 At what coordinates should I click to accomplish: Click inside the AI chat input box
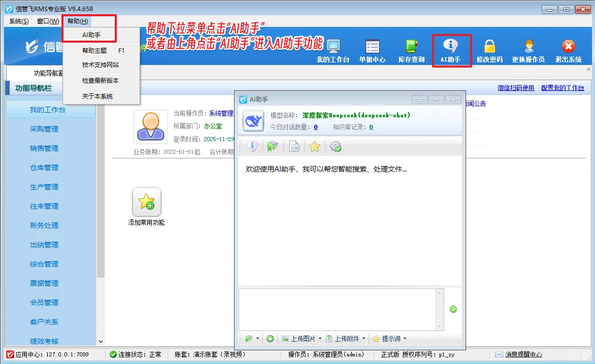[x=335, y=310]
